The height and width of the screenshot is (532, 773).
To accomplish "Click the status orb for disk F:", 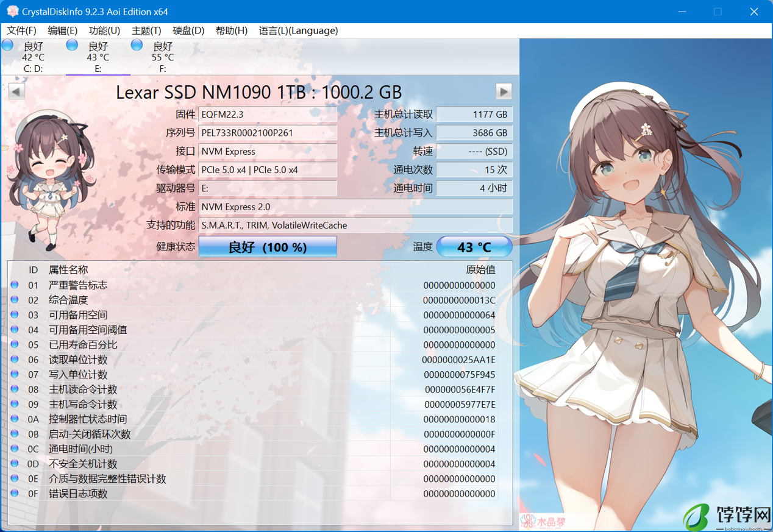I will (x=137, y=45).
